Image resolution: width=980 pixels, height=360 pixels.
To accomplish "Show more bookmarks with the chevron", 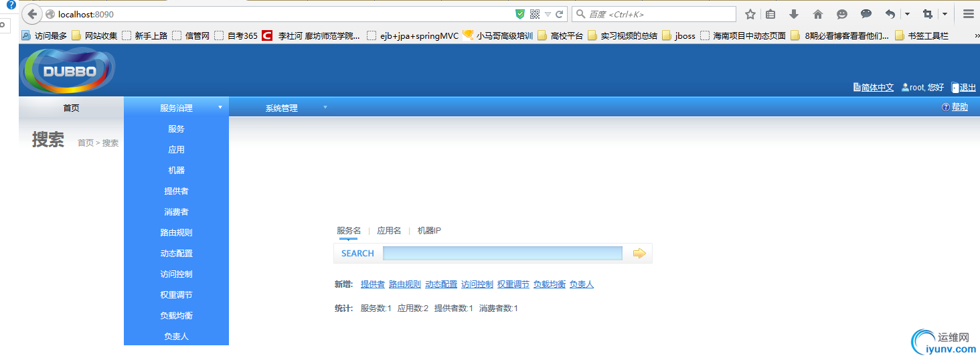I will click(x=976, y=35).
